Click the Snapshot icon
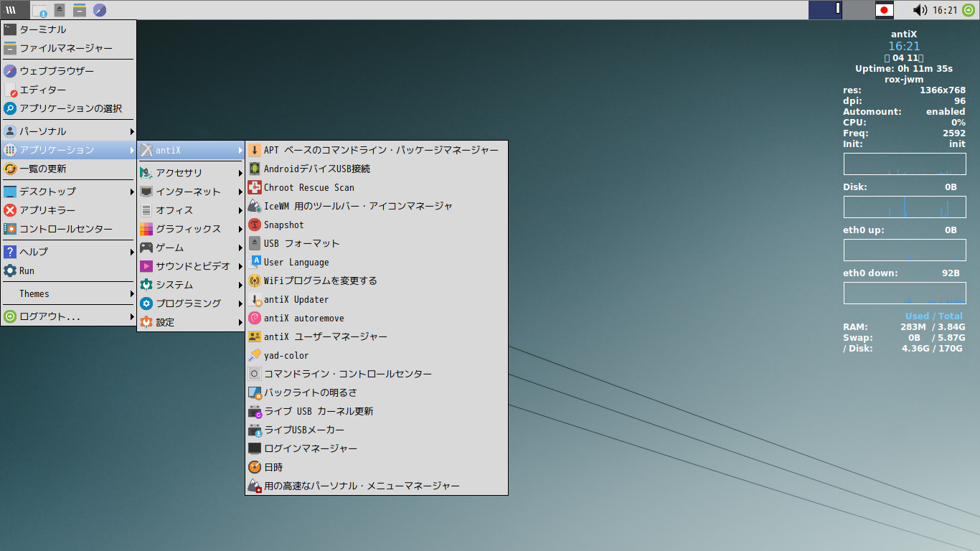The height and width of the screenshot is (551, 980). 254,225
